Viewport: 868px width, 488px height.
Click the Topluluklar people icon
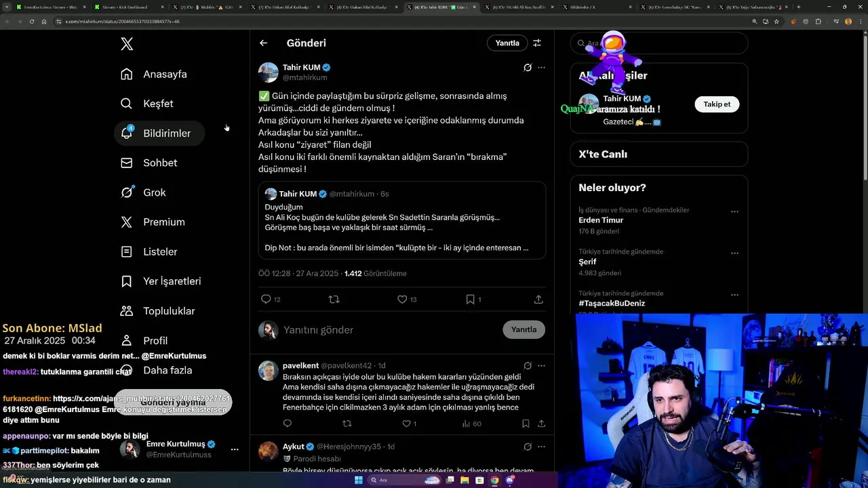click(x=127, y=311)
